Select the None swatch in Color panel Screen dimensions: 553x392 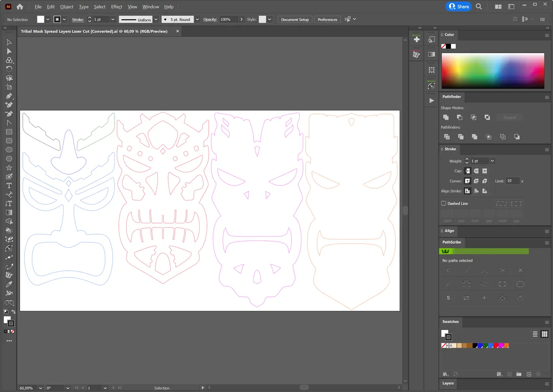(x=443, y=46)
